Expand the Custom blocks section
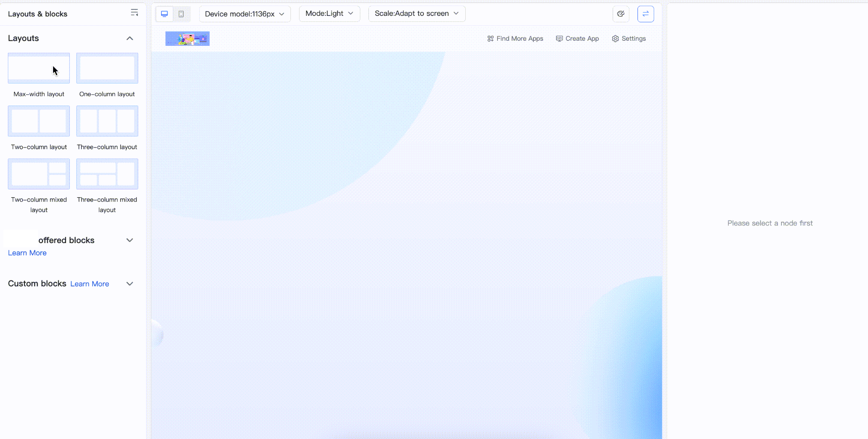 click(x=130, y=284)
